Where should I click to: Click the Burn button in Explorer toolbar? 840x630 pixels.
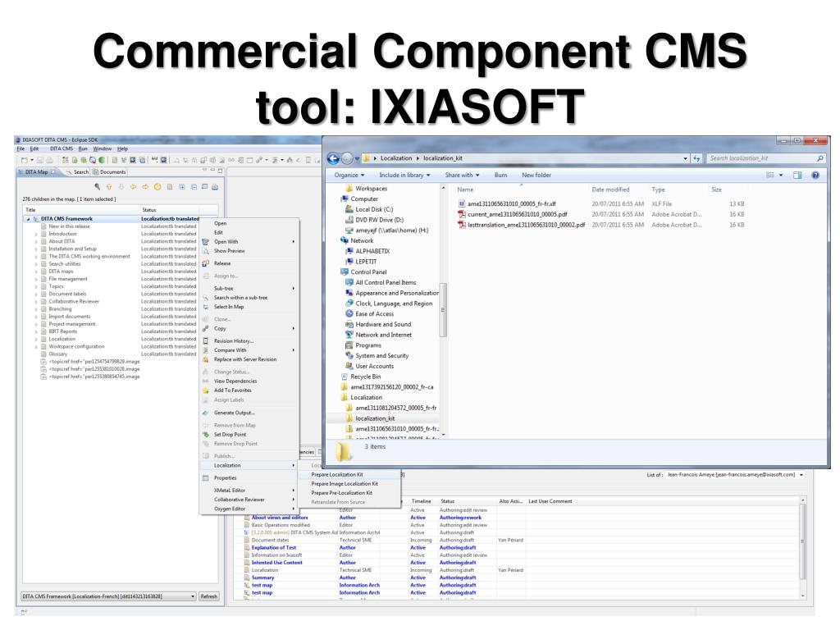(x=501, y=176)
